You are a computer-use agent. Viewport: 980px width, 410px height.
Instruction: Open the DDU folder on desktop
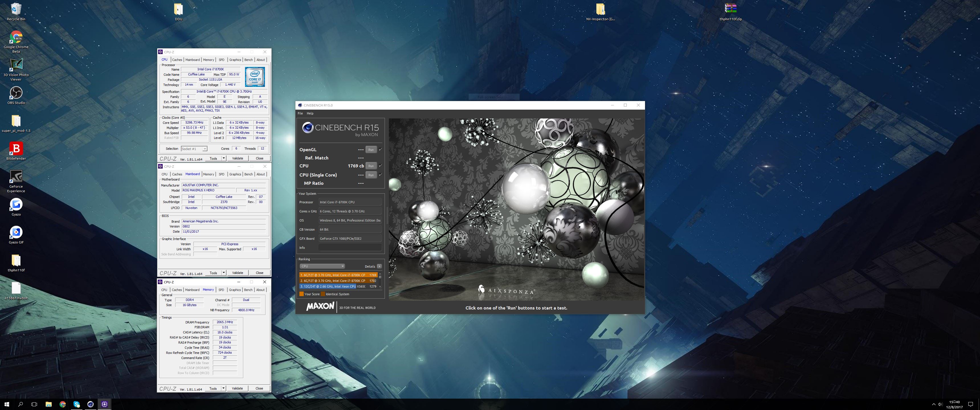(178, 11)
